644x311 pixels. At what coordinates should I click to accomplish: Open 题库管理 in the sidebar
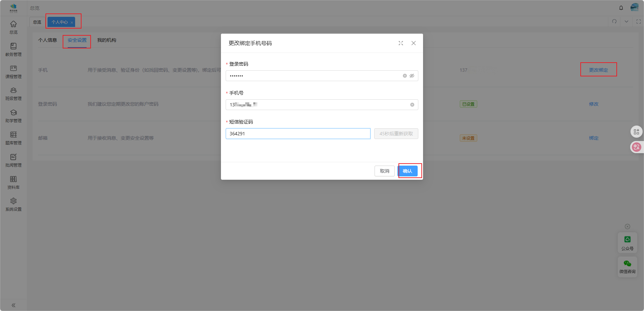tap(13, 138)
